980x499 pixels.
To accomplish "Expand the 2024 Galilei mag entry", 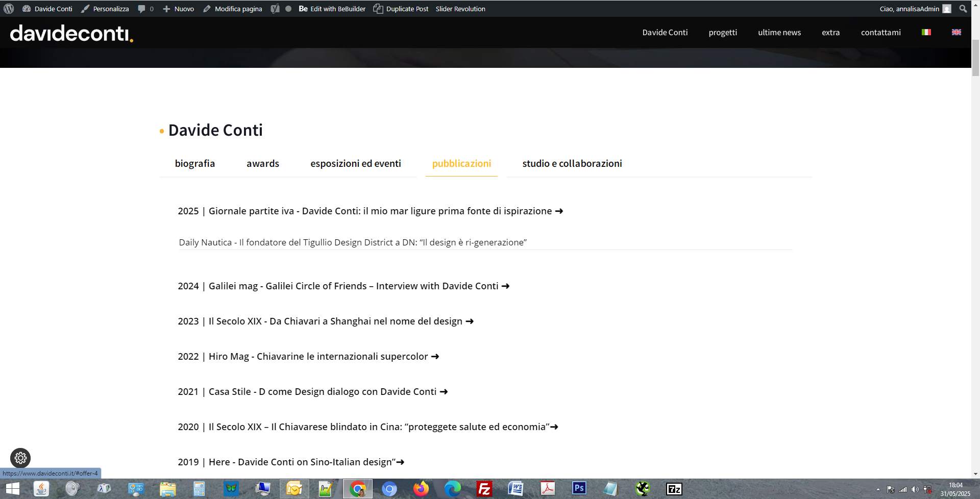I will (343, 286).
